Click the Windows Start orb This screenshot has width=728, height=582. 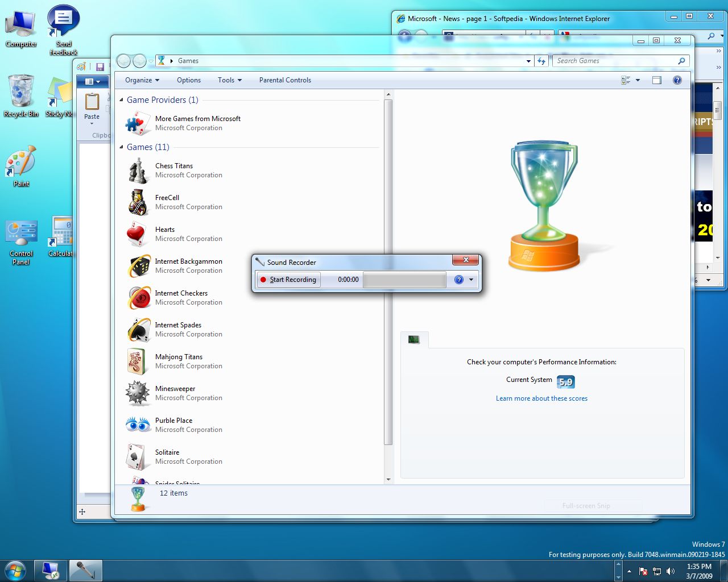15,570
